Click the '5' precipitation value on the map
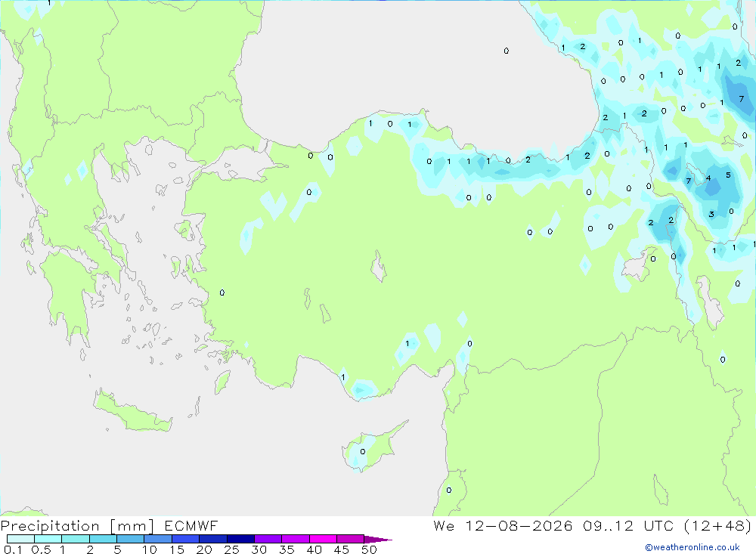 (x=728, y=175)
